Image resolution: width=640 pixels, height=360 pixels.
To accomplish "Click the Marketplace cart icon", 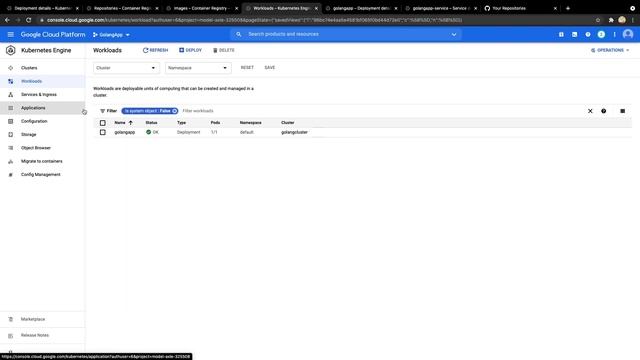I will click(x=11, y=319).
